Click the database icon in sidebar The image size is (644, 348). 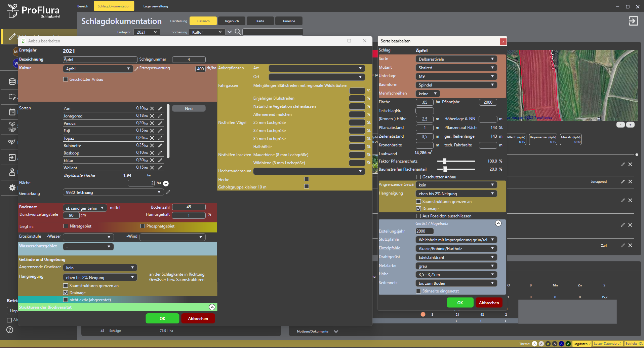(x=12, y=81)
